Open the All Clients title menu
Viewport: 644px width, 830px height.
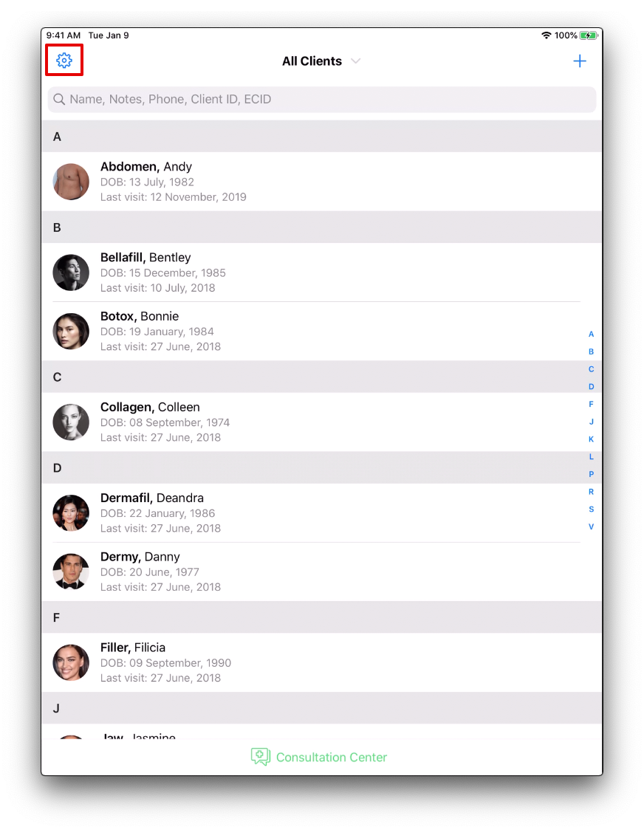312,61
